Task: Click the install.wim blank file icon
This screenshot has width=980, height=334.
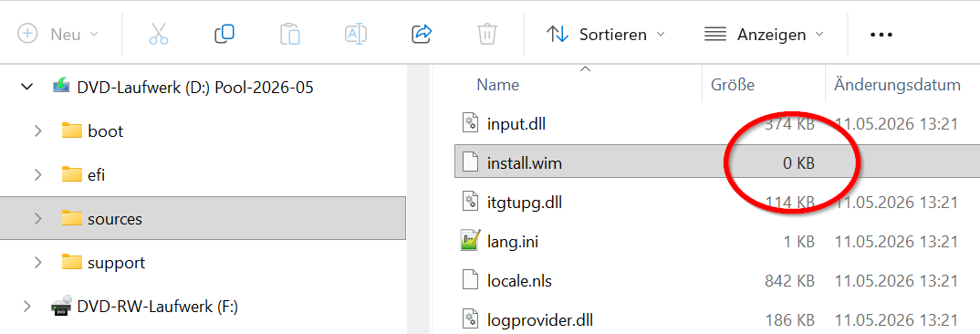Action: 470,162
